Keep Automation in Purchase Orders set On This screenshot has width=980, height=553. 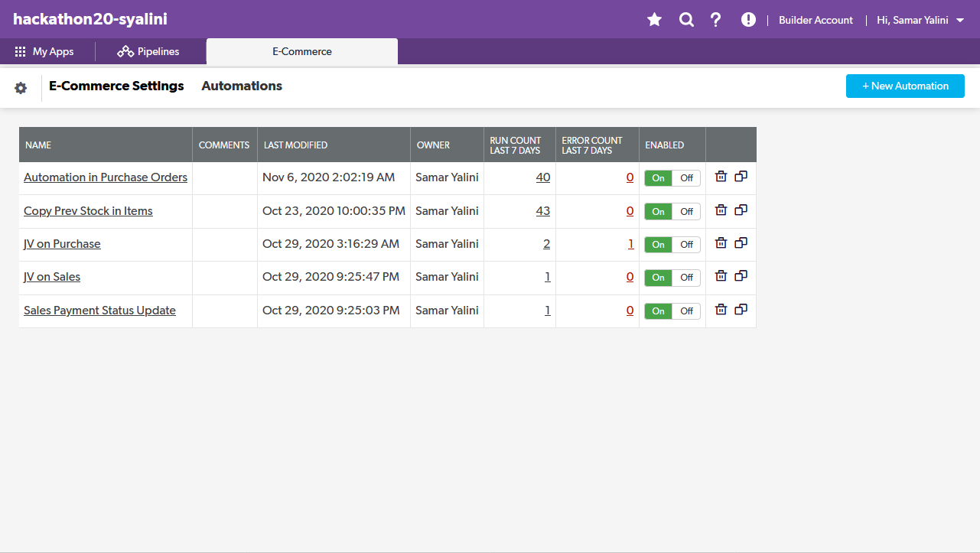tap(659, 178)
